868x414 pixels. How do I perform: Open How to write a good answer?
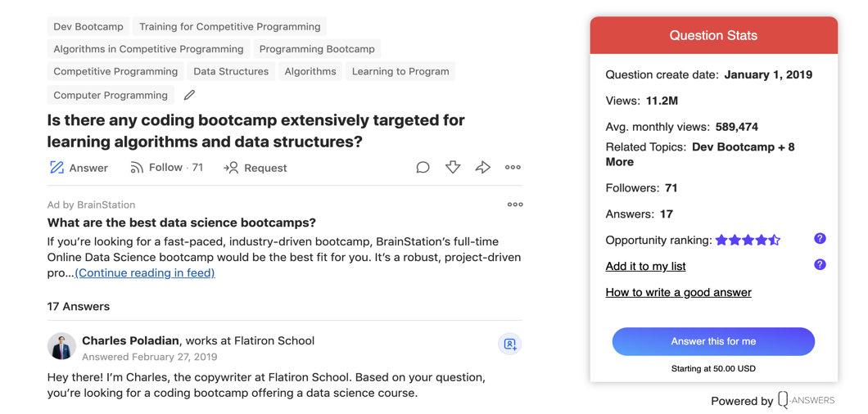point(678,292)
